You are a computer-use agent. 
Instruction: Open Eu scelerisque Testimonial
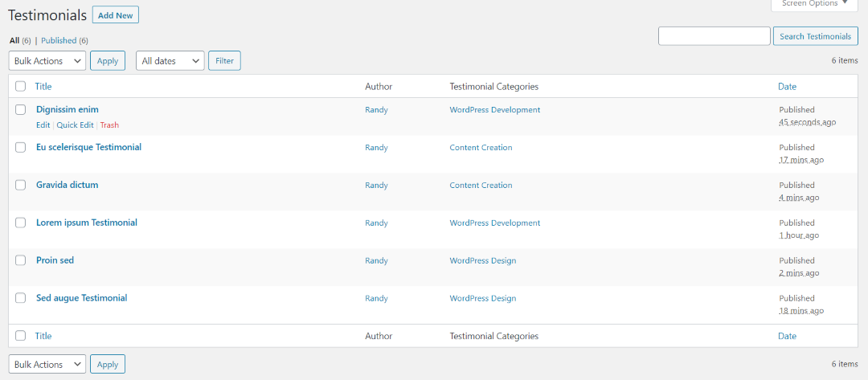coord(88,147)
